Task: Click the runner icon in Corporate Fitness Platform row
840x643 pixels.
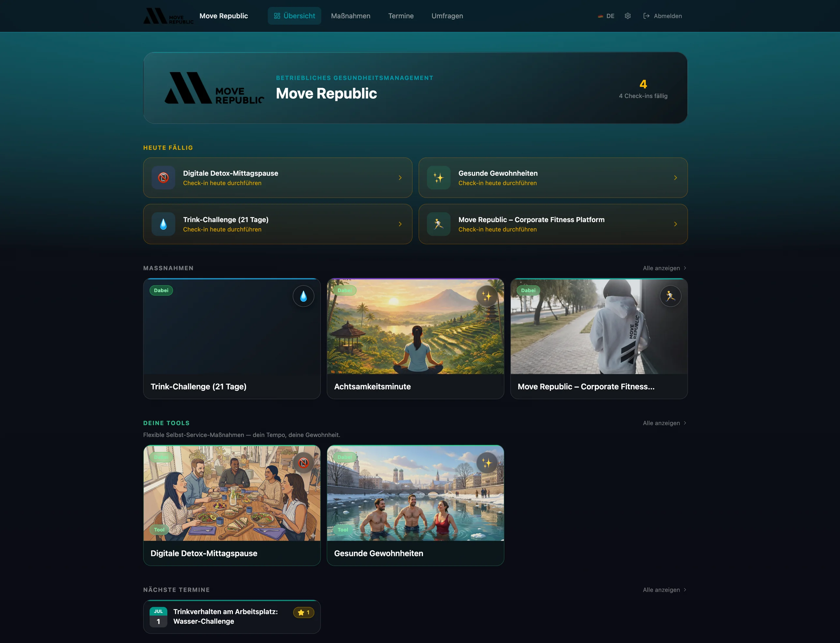Action: [439, 224]
